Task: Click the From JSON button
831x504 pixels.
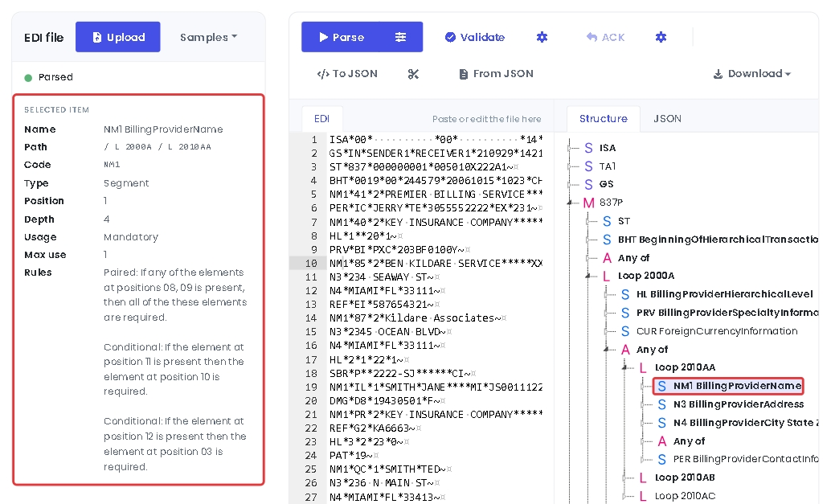Action: tap(496, 74)
